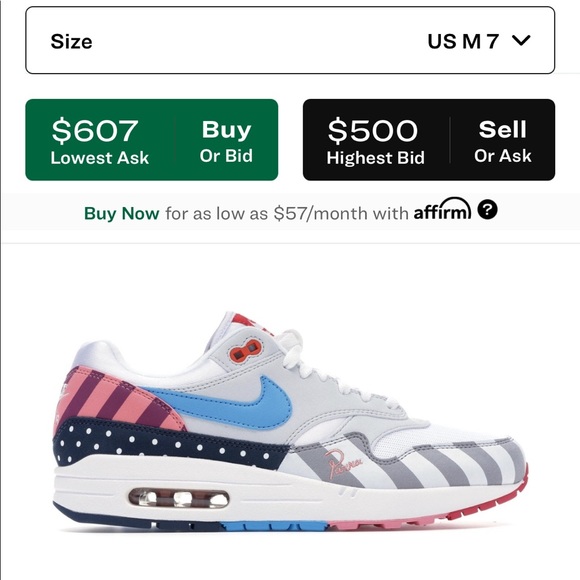Click the Parra signature logo on the shoe
580x580 pixels.
pyautogui.click(x=343, y=464)
